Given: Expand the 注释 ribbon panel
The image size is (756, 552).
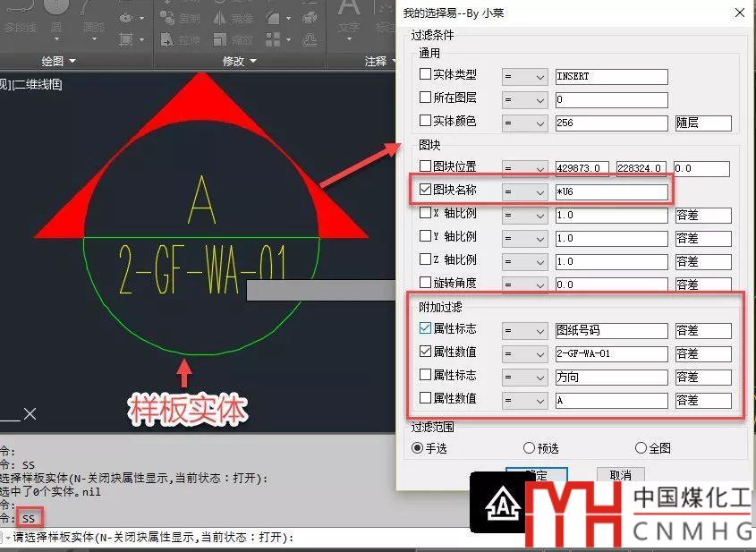Looking at the screenshot, I should 379,61.
